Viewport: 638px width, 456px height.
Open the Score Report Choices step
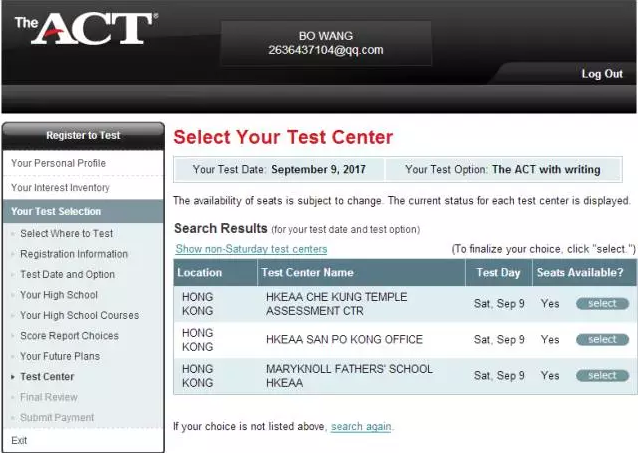pyautogui.click(x=69, y=336)
